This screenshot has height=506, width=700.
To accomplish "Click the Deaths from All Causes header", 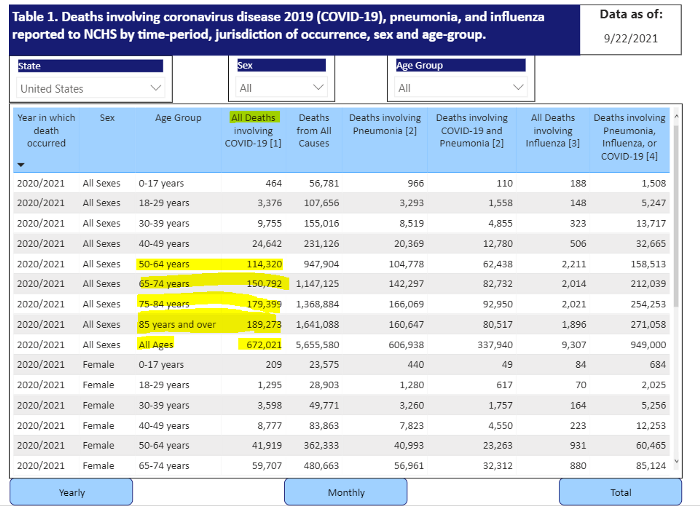I will click(x=314, y=130).
